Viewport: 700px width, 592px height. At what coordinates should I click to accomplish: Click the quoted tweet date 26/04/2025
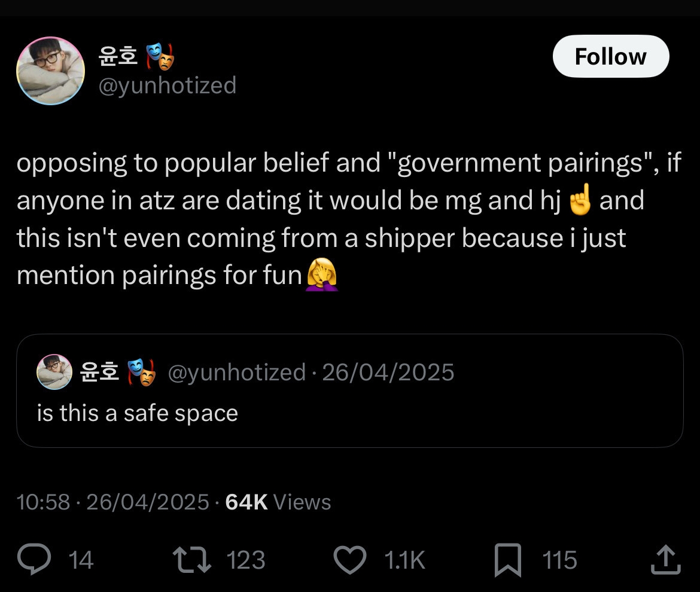point(388,373)
